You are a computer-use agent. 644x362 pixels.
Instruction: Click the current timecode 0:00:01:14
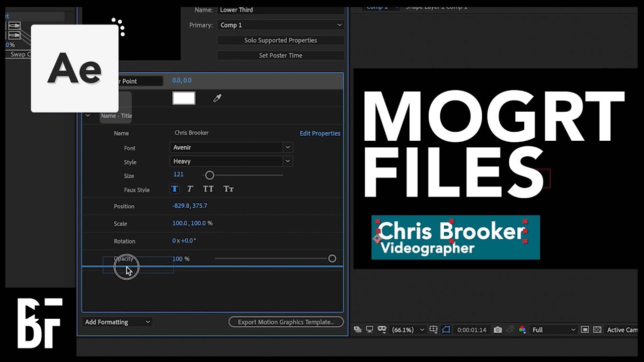(x=471, y=330)
